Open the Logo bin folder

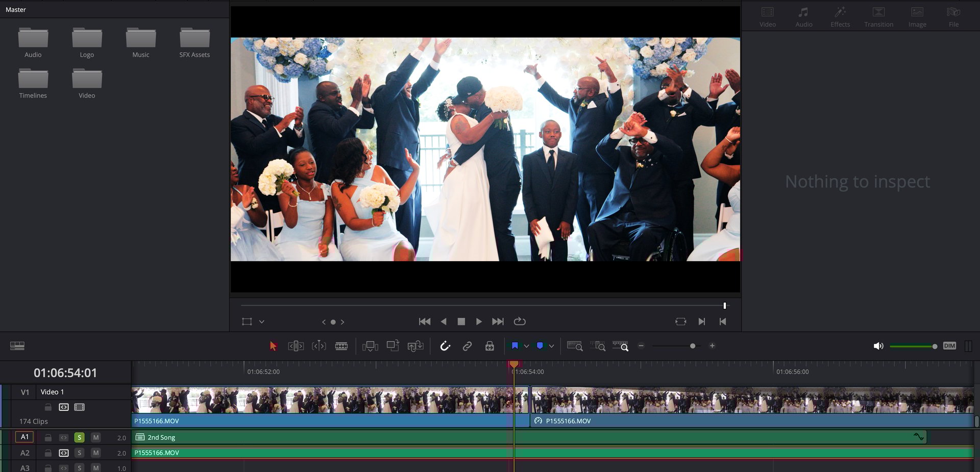pos(87,43)
